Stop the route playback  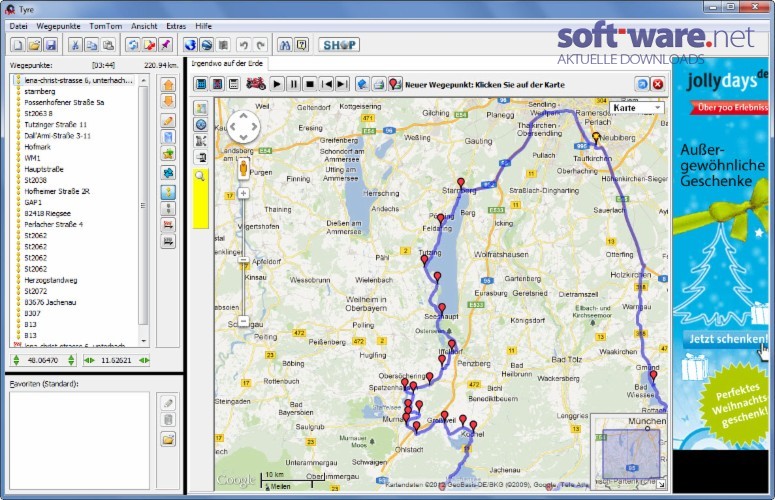[309, 84]
